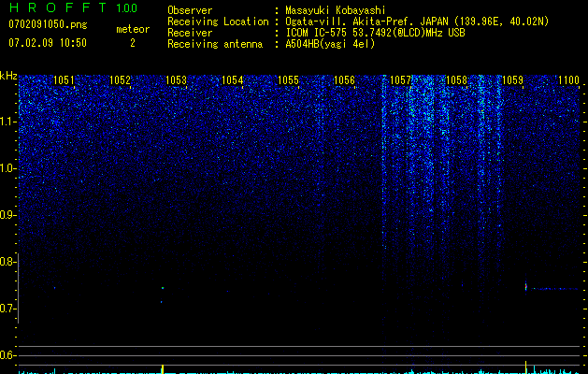This screenshot has height=374, width=588.
Task: Click the 0.6 frequency axis label
Action: (x=7, y=355)
